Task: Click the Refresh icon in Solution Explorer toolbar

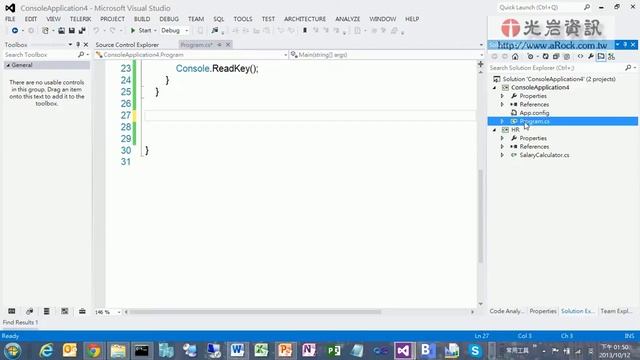Action: pyautogui.click(x=545, y=57)
